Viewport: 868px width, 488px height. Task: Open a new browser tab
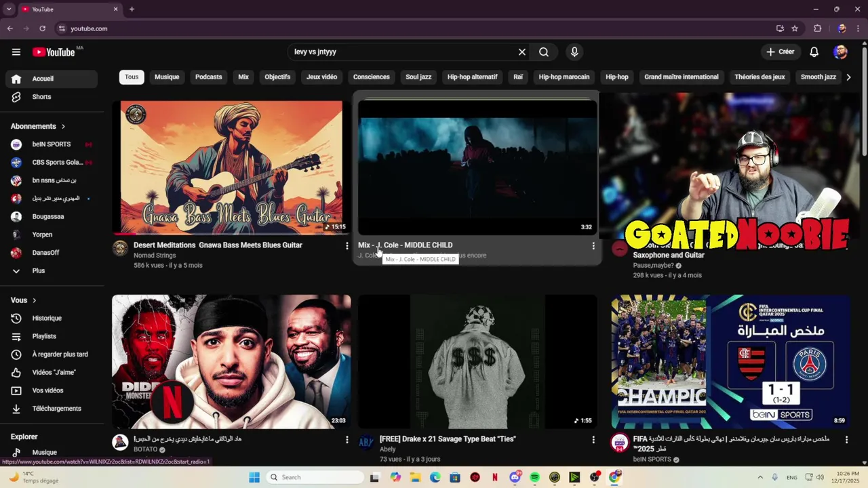pyautogui.click(x=132, y=9)
